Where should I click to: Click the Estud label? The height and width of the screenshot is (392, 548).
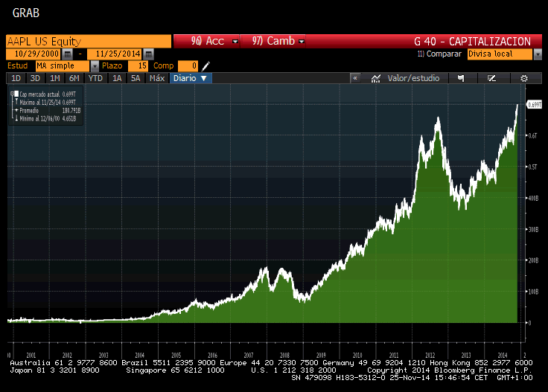17,66
